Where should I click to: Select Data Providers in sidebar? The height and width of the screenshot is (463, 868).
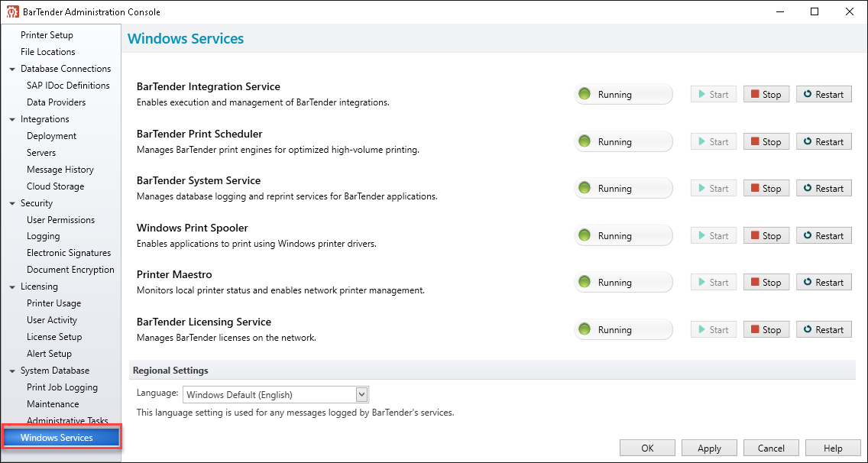pyautogui.click(x=57, y=102)
